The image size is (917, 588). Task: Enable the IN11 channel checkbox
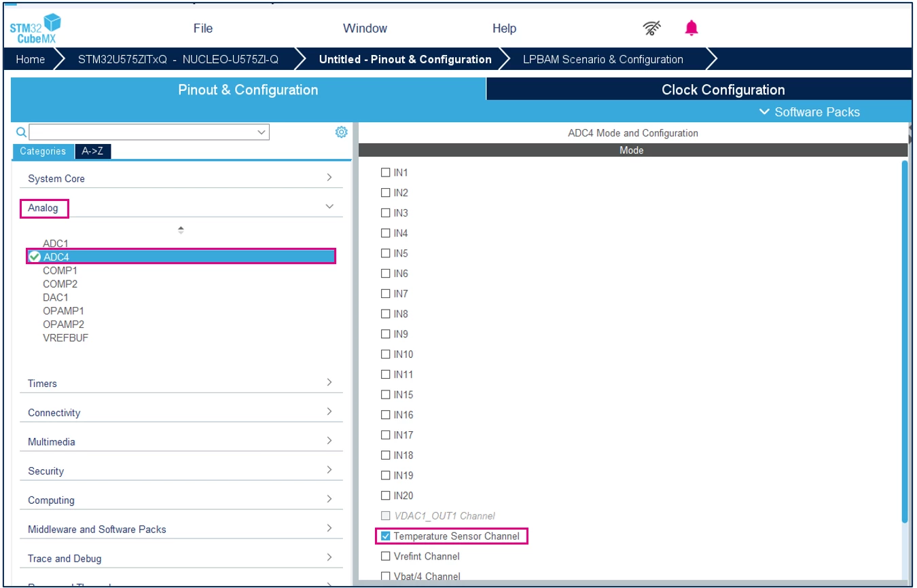click(x=386, y=375)
